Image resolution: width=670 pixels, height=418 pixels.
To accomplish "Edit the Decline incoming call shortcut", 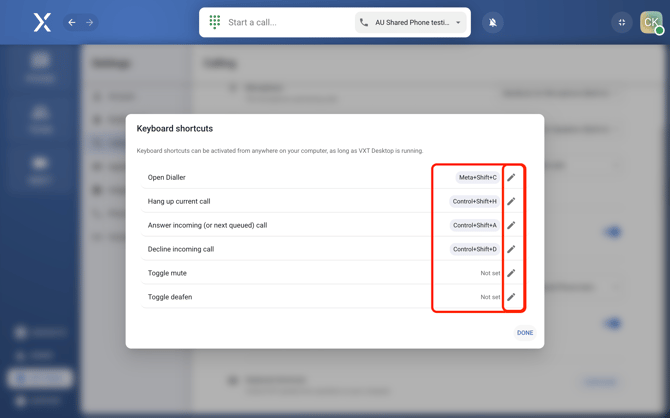I will click(x=511, y=249).
